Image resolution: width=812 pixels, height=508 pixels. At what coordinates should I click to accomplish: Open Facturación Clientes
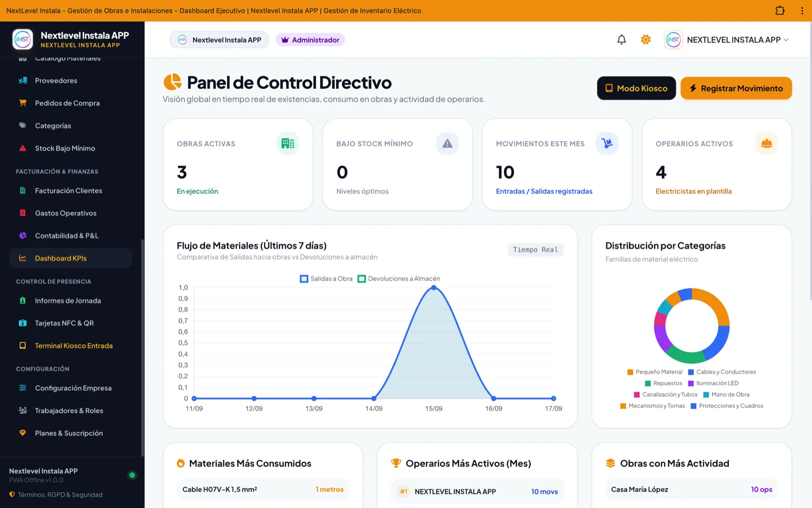[x=71, y=191]
